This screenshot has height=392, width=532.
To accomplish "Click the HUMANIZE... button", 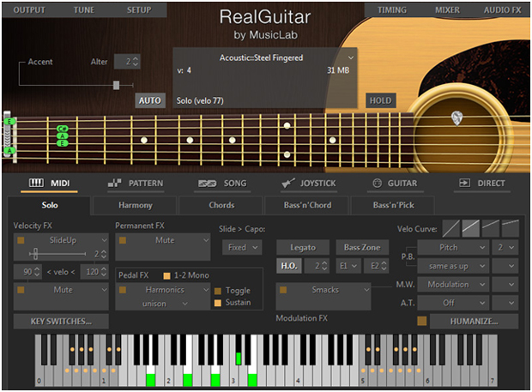I will [x=474, y=322].
